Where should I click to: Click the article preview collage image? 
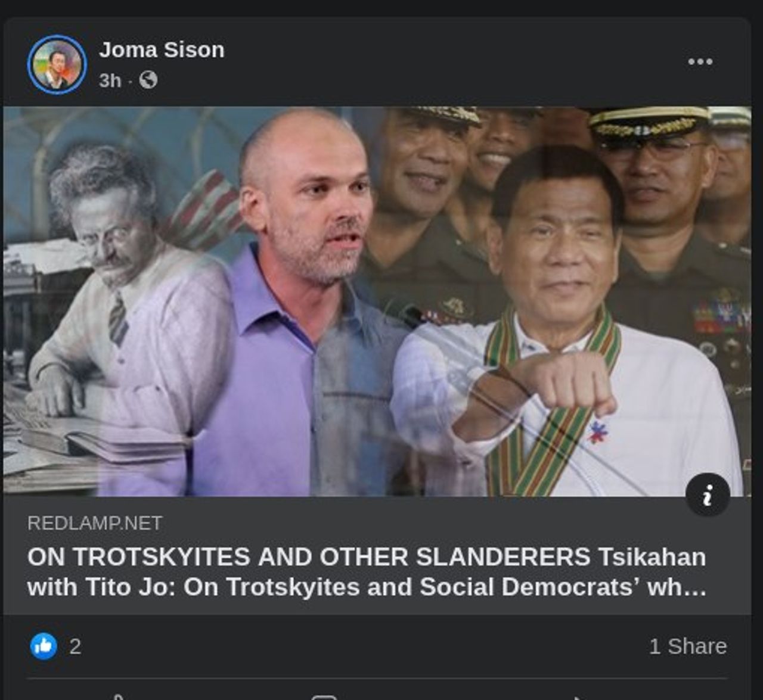[377, 301]
